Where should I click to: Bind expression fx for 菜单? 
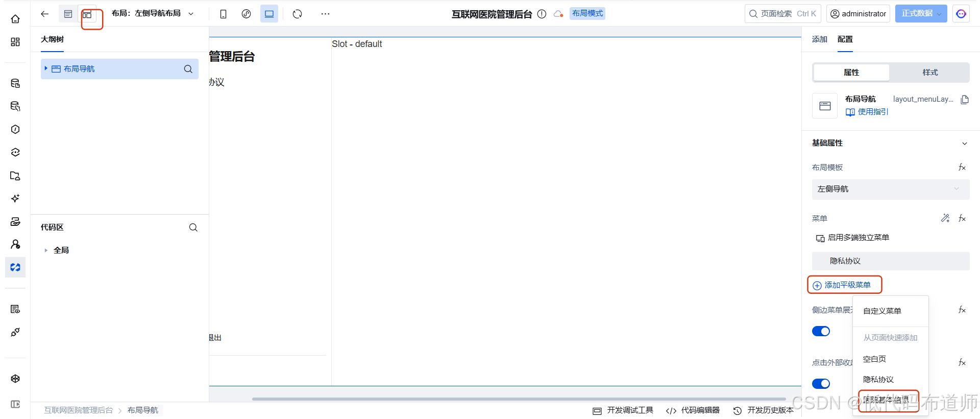pyautogui.click(x=962, y=218)
